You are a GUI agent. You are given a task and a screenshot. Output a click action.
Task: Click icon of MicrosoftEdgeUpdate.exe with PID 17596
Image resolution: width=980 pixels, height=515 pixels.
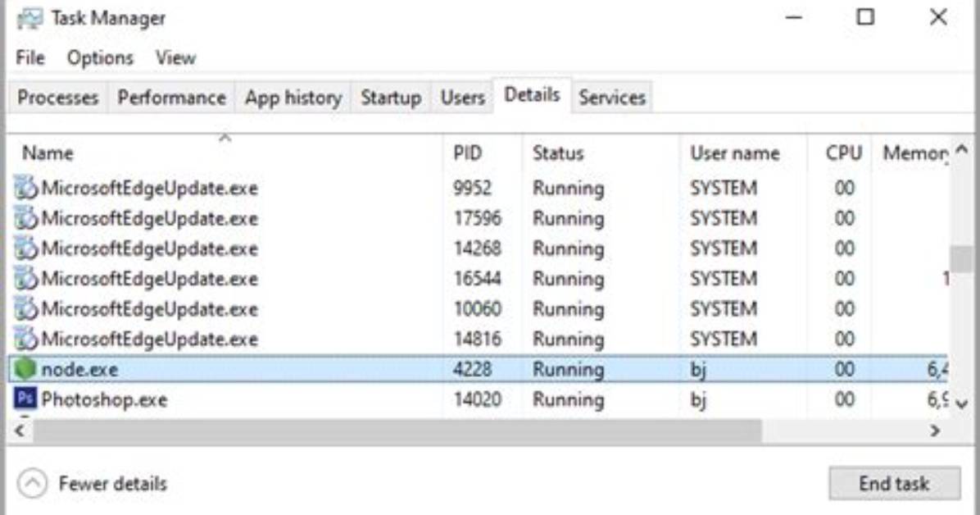(x=25, y=218)
